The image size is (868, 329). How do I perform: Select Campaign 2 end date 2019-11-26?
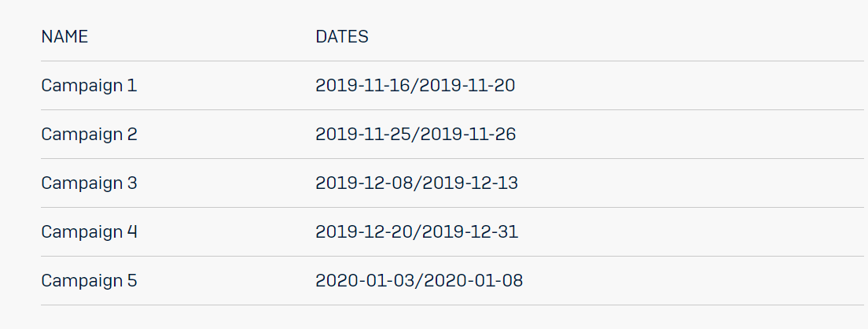click(468, 135)
